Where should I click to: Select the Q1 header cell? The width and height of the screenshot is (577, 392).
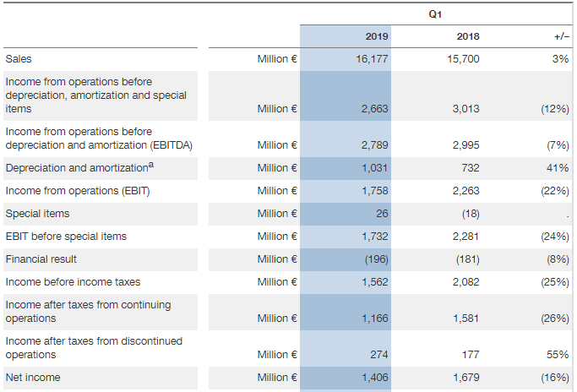[x=434, y=14]
